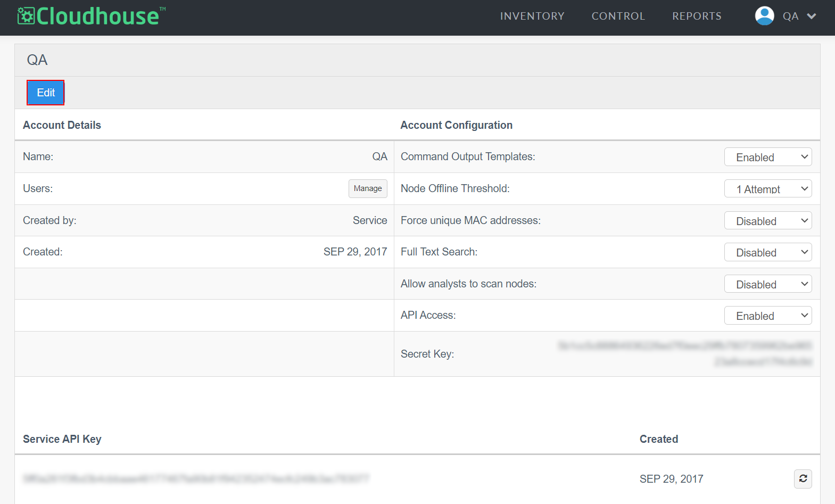Click the Edit button
The width and height of the screenshot is (835, 504).
point(46,93)
